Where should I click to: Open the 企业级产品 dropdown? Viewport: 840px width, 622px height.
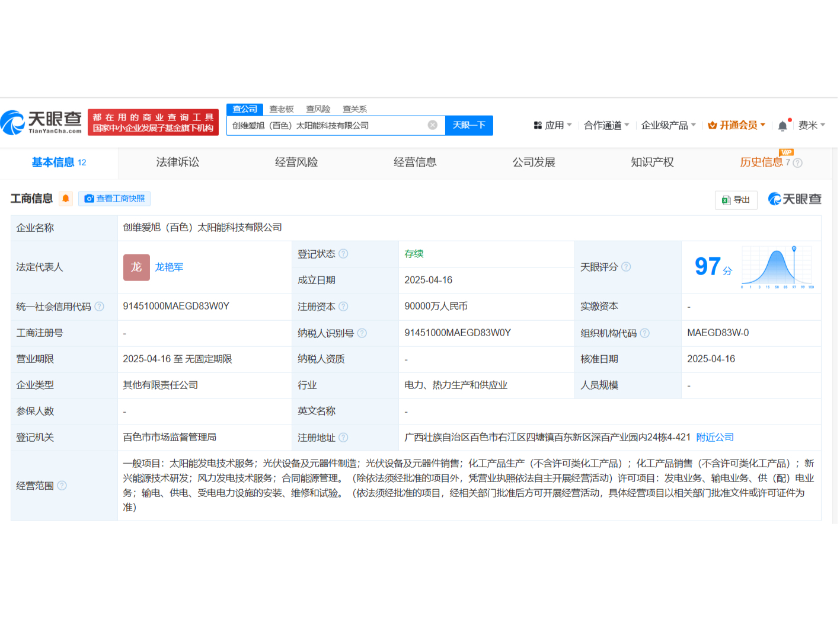(669, 125)
